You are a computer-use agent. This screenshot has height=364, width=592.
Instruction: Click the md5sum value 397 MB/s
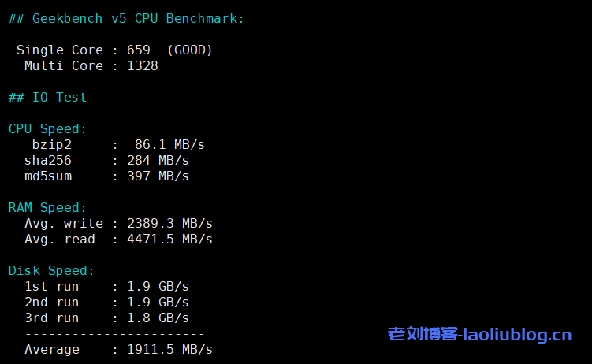point(158,176)
